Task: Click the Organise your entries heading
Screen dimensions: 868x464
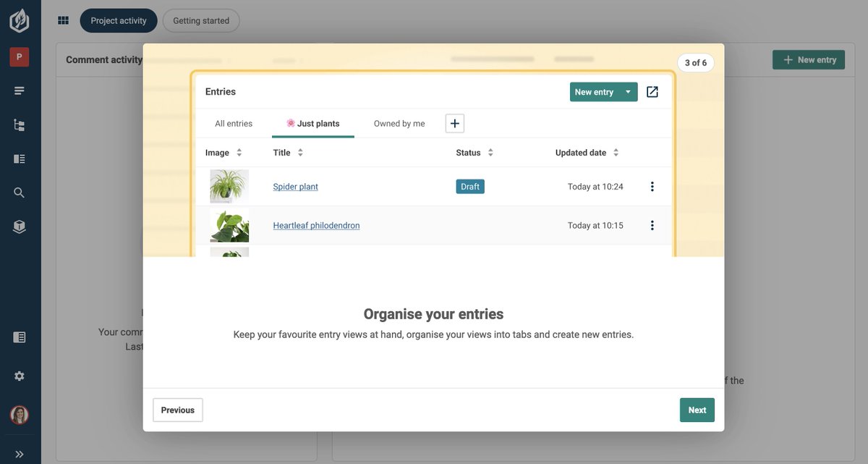Action: point(433,314)
